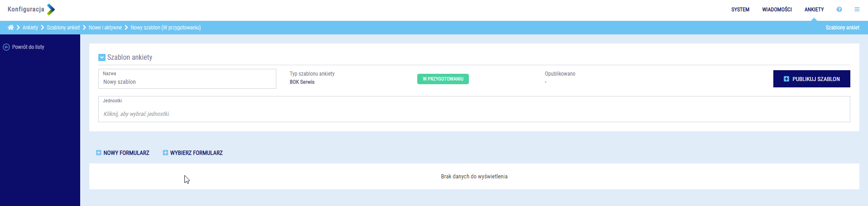Open the help question mark icon
Image resolution: width=868 pixels, height=206 pixels.
[839, 10]
